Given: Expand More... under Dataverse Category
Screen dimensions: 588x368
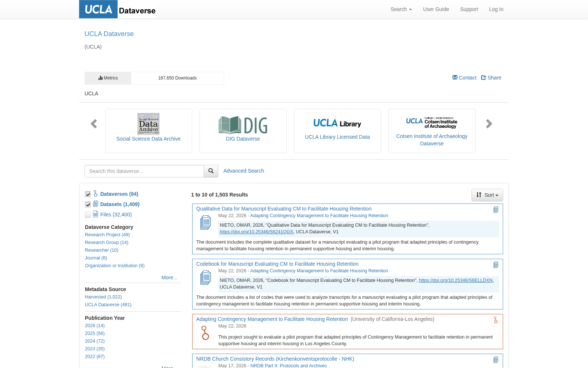Looking at the screenshot, I should click(x=169, y=277).
